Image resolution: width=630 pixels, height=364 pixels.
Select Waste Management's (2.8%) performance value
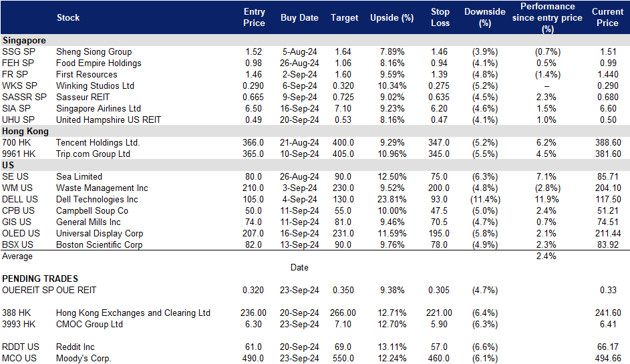[547, 188]
